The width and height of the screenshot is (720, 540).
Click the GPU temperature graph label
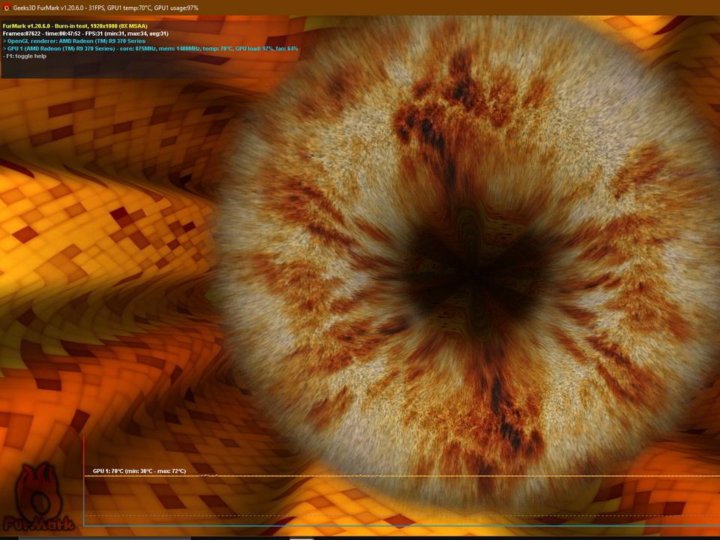(x=138, y=470)
